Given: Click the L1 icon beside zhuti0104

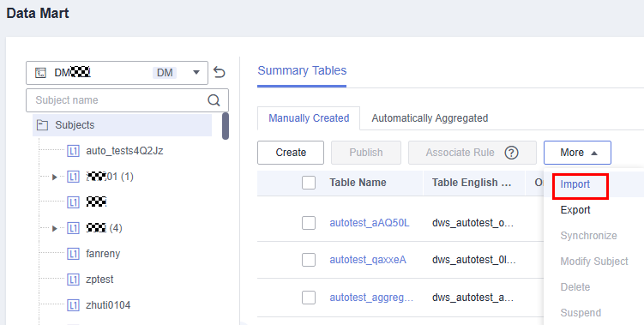Looking at the screenshot, I should point(73,305).
